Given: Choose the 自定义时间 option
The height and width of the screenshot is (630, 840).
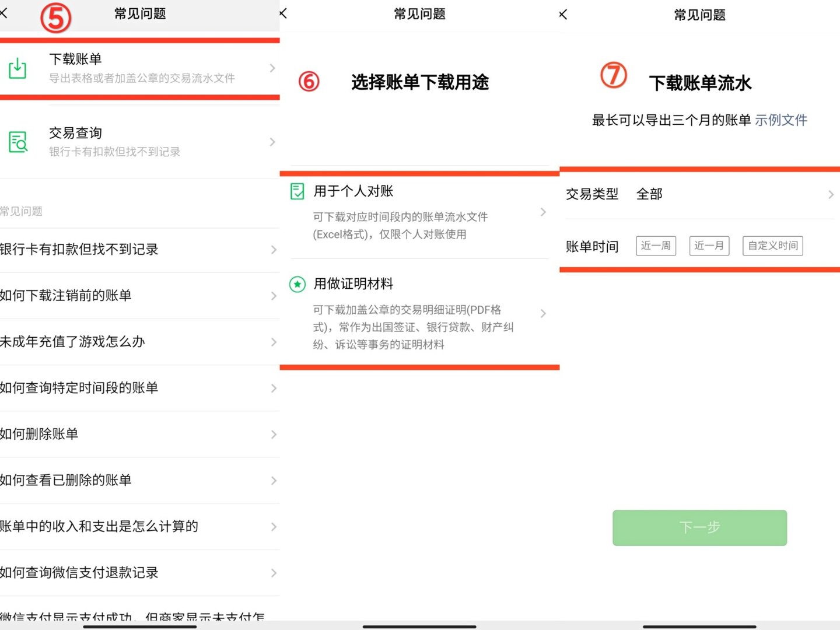Looking at the screenshot, I should click(772, 246).
